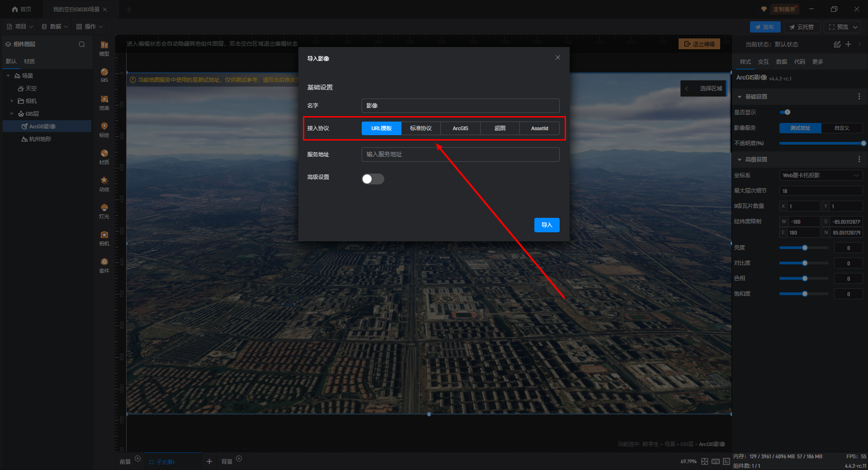Expand the 相机 folder in layer tree
Image resolution: width=868 pixels, height=470 pixels.
click(12, 101)
